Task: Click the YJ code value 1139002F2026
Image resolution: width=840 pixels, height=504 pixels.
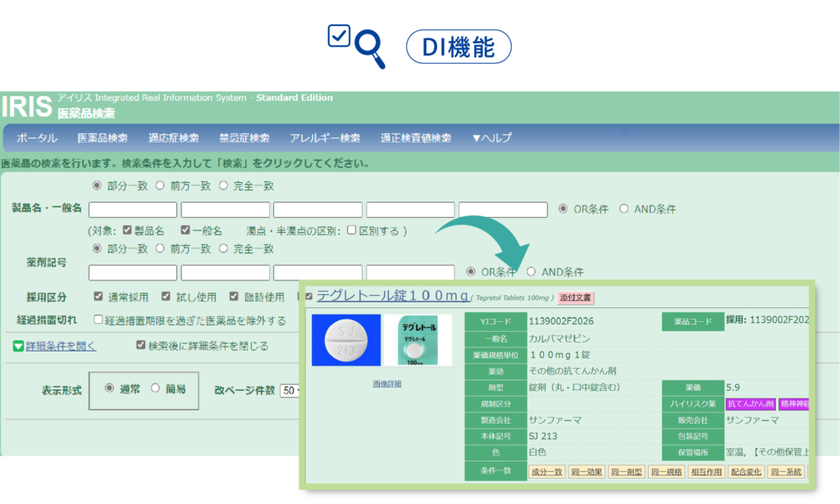Action: tap(561, 321)
